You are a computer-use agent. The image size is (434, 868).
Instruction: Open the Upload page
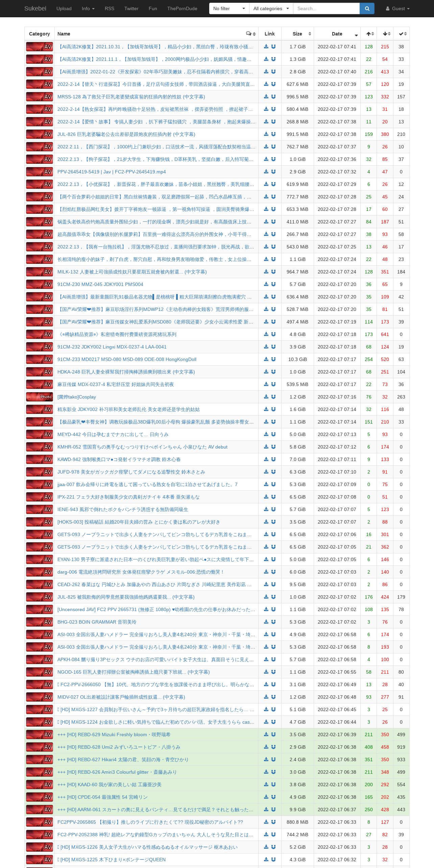pyautogui.click(x=64, y=8)
